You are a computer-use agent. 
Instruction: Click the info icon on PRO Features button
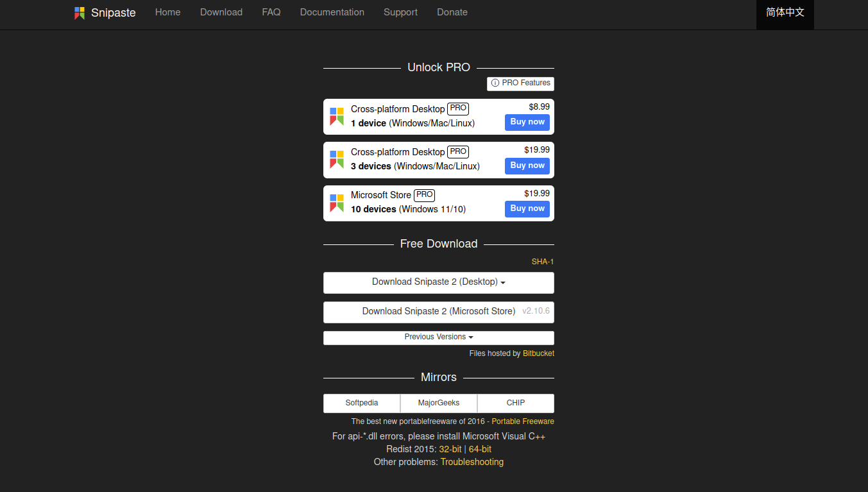495,83
